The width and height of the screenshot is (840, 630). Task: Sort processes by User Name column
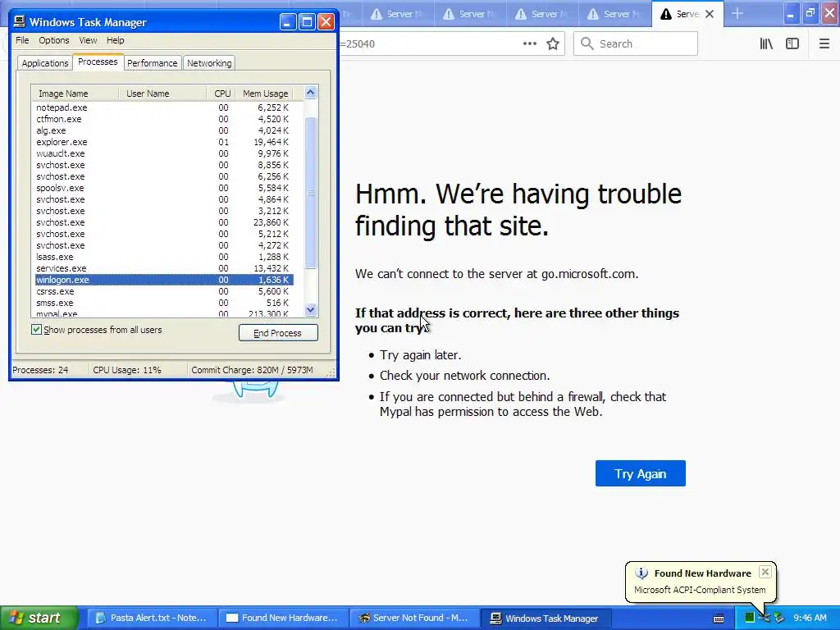point(162,94)
